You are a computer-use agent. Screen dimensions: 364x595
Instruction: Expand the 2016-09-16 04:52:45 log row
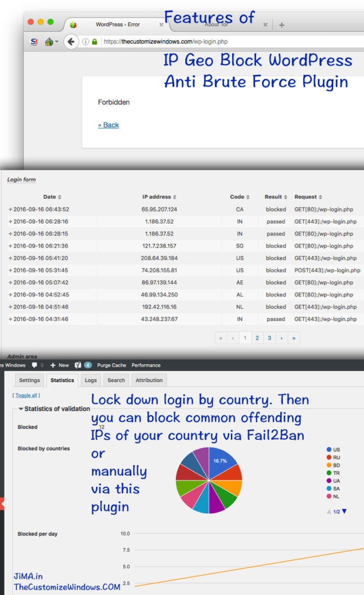[x=10, y=295]
